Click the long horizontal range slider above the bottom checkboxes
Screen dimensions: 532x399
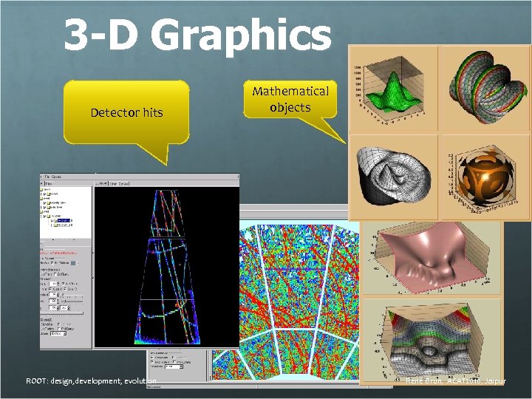61,314
